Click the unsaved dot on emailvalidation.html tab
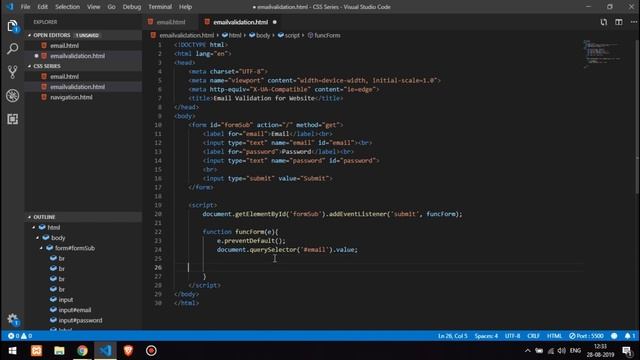 click(x=275, y=22)
